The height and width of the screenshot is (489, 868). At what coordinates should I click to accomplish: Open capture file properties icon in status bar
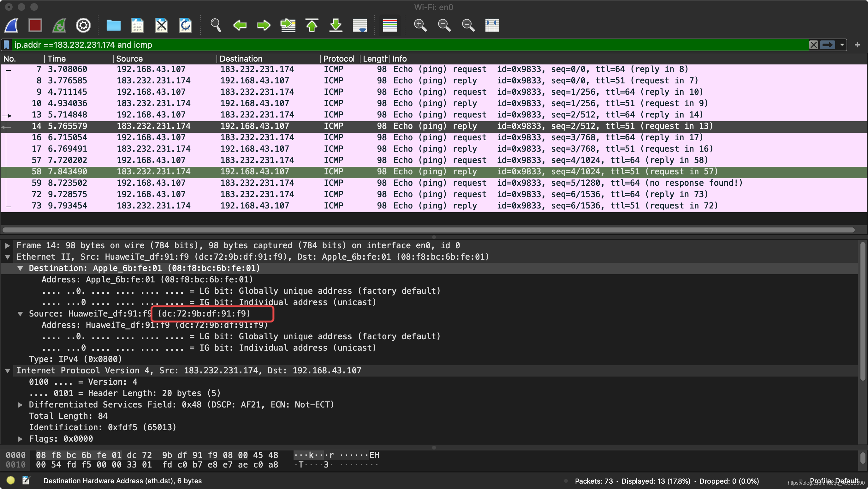[26, 480]
